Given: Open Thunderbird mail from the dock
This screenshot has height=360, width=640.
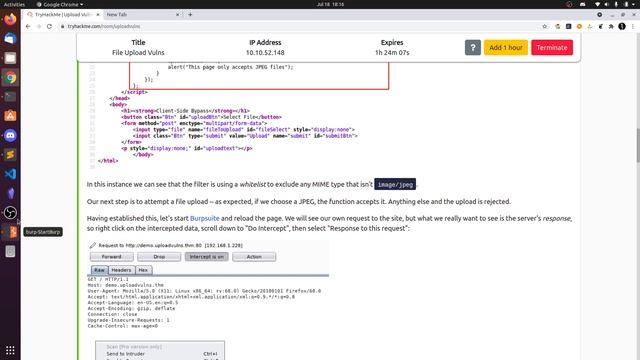Looking at the screenshot, I should pos(10,38).
